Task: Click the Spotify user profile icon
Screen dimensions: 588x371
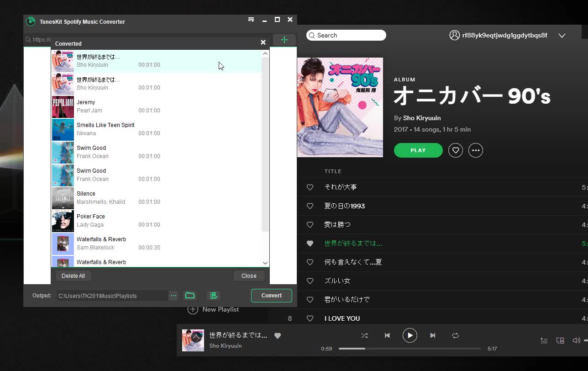Action: (454, 35)
